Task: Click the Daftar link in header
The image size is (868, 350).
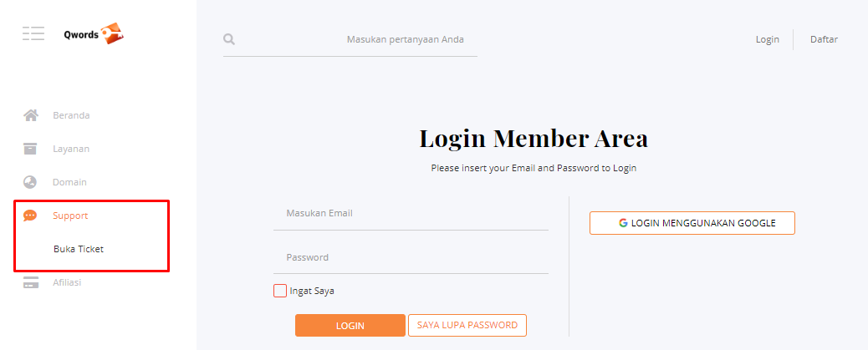Action: tap(824, 39)
